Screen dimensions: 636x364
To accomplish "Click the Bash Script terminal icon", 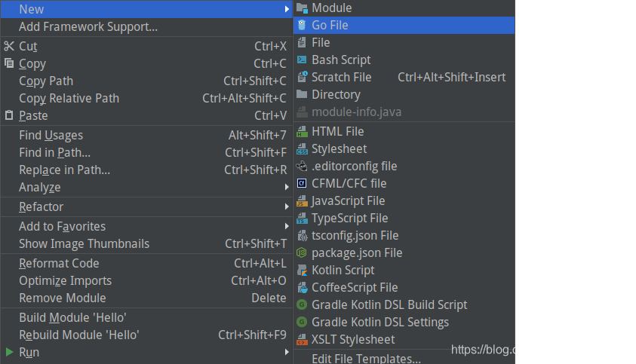I will tap(302, 60).
